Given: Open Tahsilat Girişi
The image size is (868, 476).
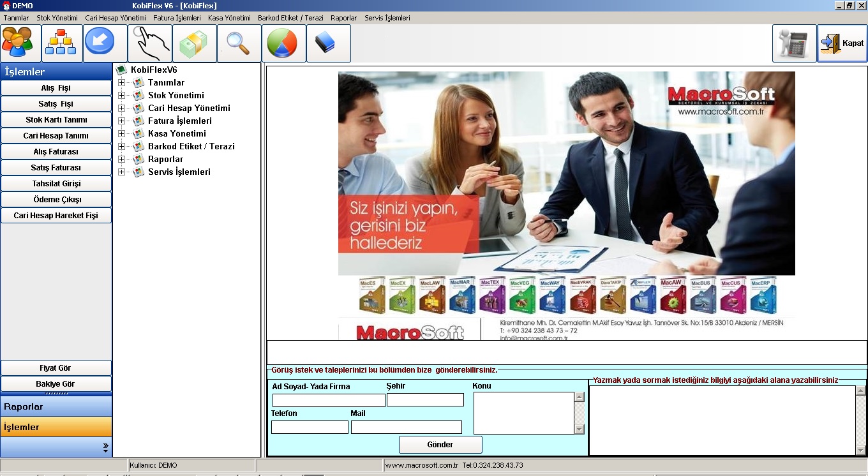Looking at the screenshot, I should tap(56, 184).
